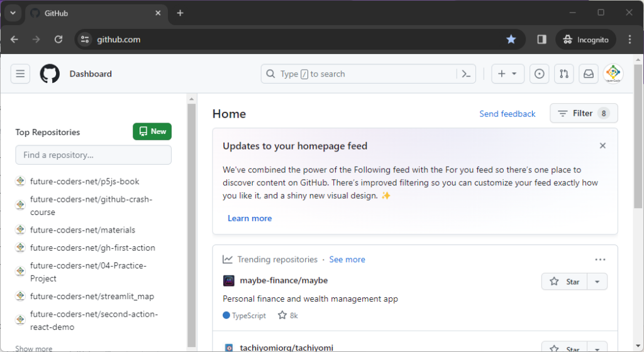Open future-coders-net/materials repository
This screenshot has width=644, height=352.
tap(82, 230)
